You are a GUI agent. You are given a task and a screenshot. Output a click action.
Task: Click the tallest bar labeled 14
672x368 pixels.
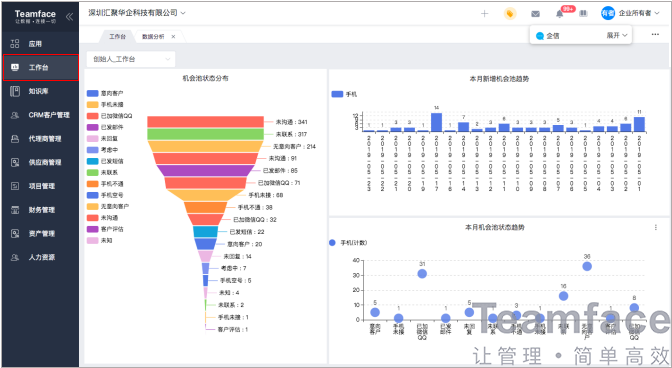[436, 122]
